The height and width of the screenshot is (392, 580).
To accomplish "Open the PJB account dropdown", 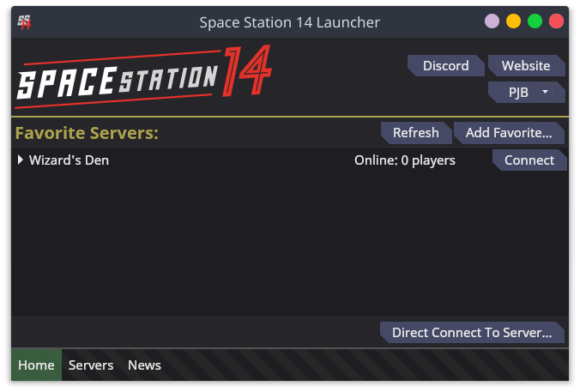I will 525,92.
